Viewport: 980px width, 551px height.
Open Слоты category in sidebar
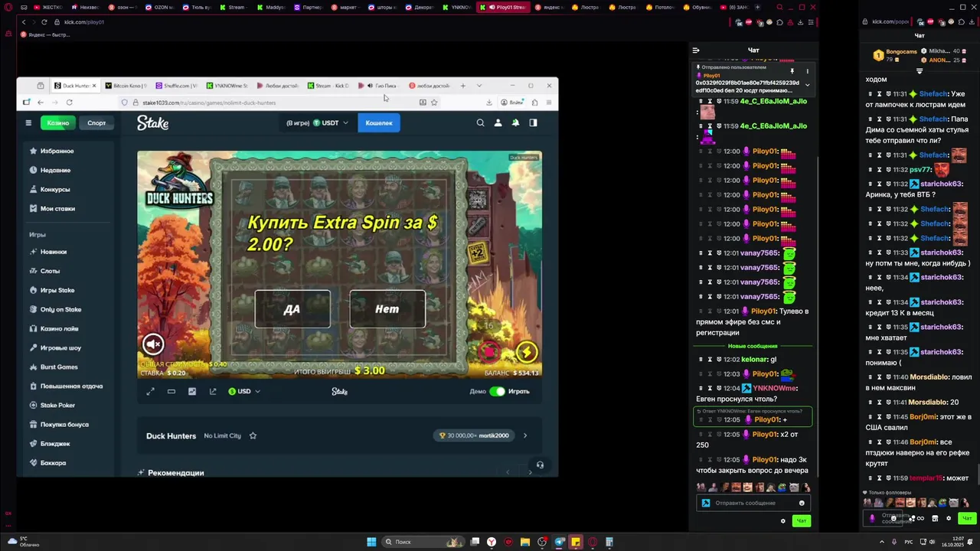click(x=50, y=271)
